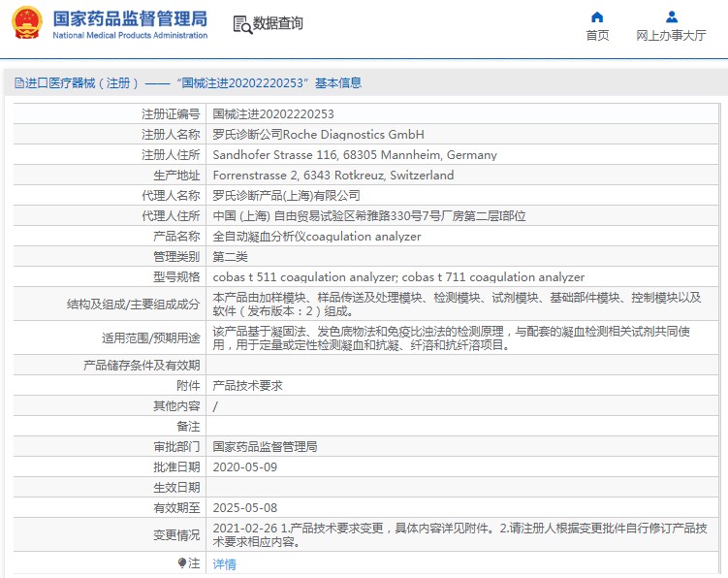Click the document icon before 进口医疗器械
This screenshot has width=728, height=578.
pos(19,83)
